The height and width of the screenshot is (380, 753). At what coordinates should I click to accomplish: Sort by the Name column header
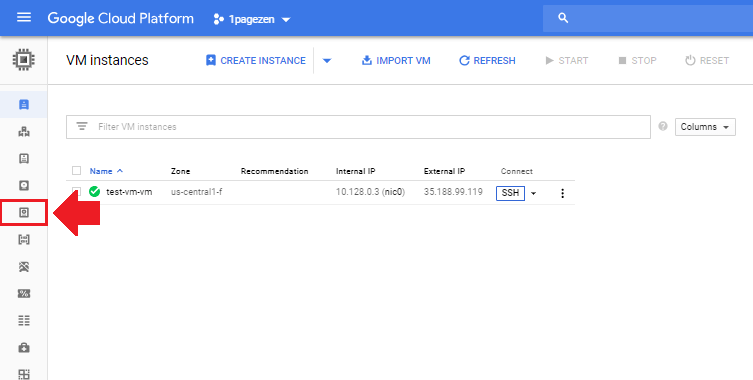(101, 171)
